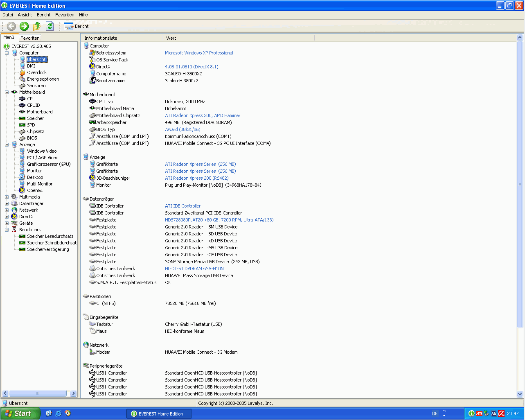
Task: Open the ATI Radeon Xpress 200, AMD Hammer link
Action: 203,115
